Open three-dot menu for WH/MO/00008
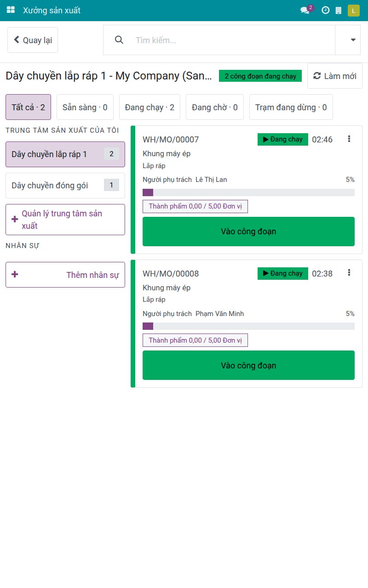Viewport: 368px width, 588px height. click(349, 273)
